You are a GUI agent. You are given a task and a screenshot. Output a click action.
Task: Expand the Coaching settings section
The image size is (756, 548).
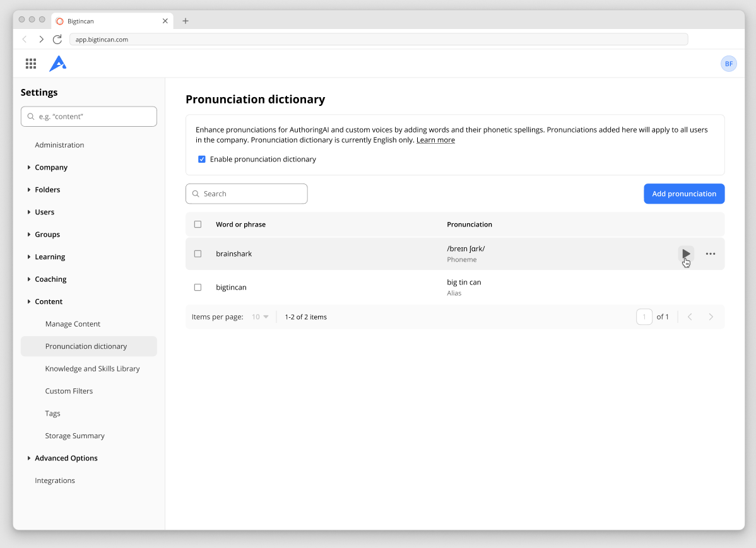click(29, 279)
